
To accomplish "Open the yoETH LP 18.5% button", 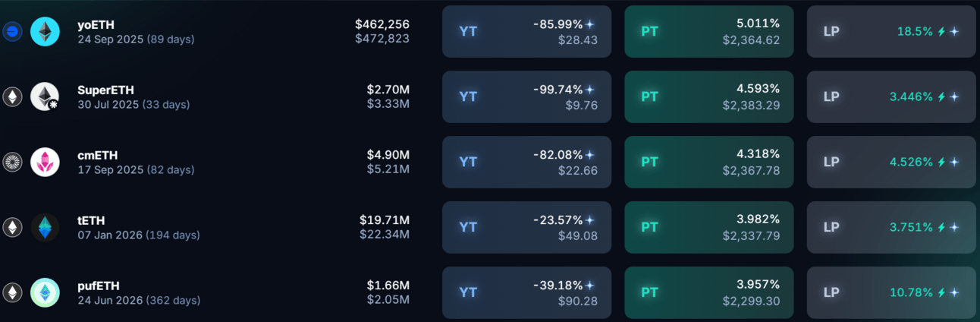I will (891, 32).
